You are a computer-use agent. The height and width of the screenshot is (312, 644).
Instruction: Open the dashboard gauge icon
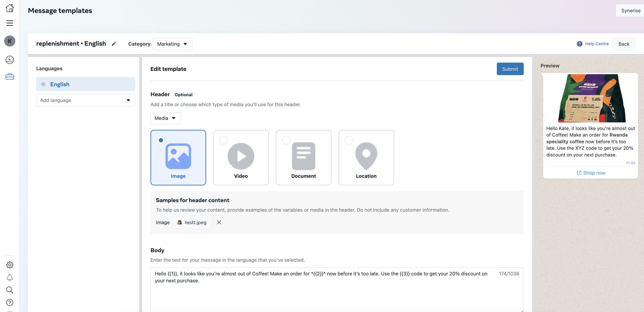coord(10,60)
